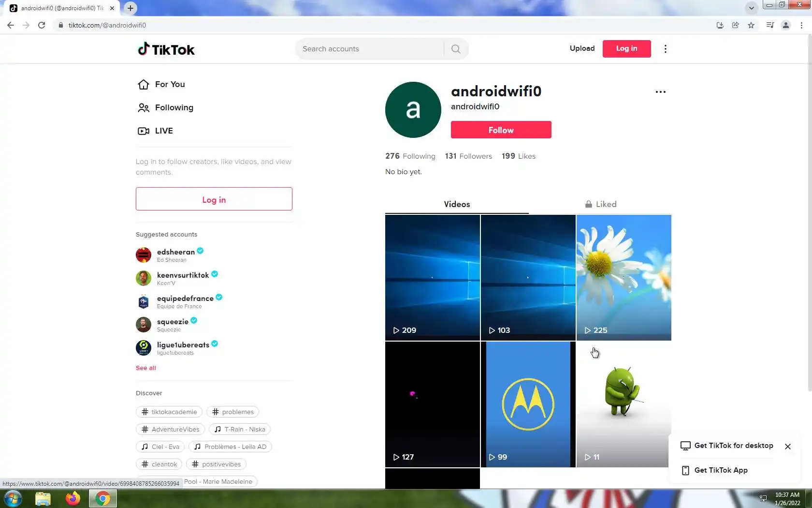
Task: Open the TikTok header three-dot menu
Action: point(666,49)
